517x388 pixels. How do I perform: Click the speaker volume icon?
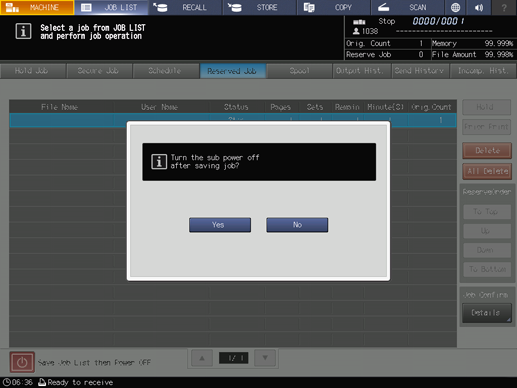479,7
